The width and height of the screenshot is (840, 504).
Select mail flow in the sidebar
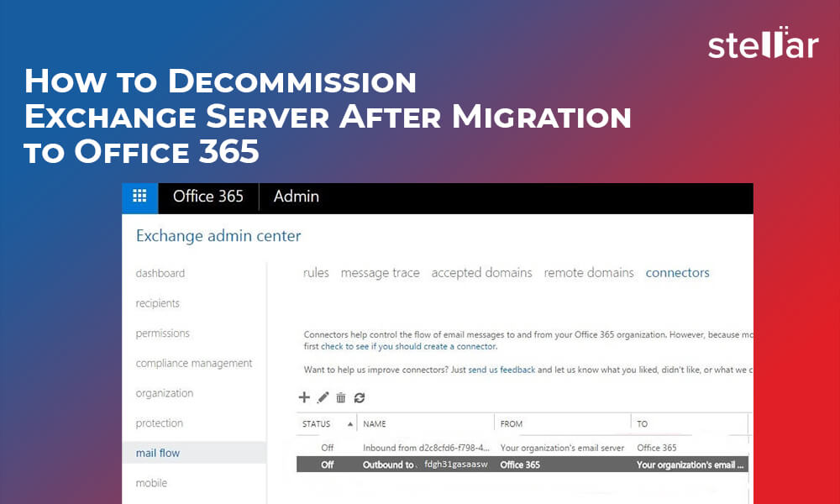pyautogui.click(x=158, y=454)
